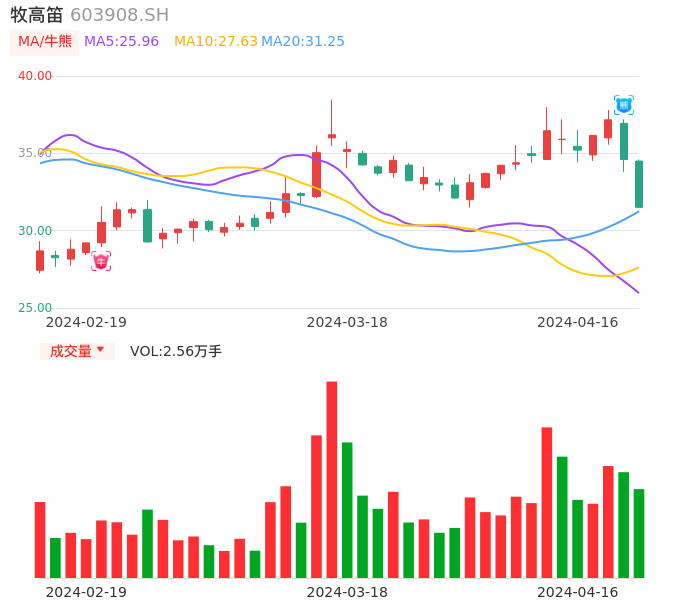
Task: Toggle the MA/牛熊 indicator button
Action: (x=45, y=42)
